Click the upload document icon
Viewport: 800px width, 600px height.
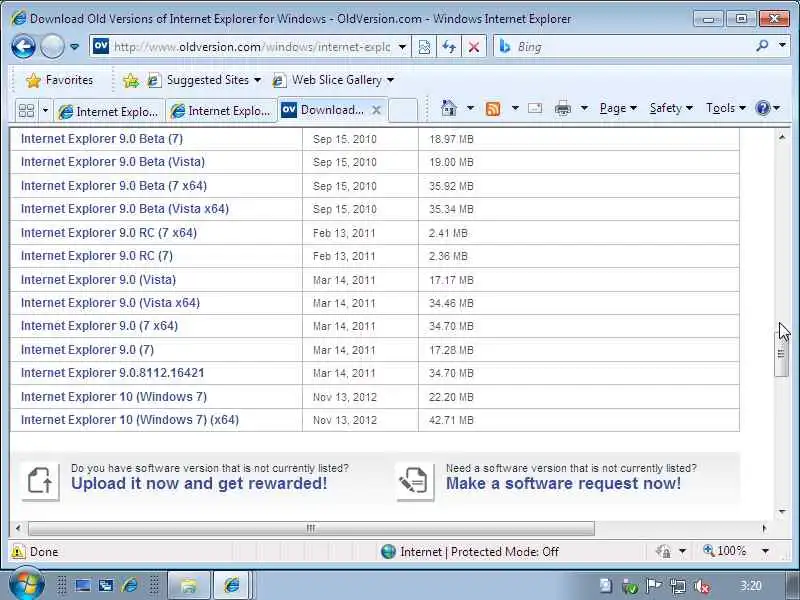pyautogui.click(x=40, y=481)
